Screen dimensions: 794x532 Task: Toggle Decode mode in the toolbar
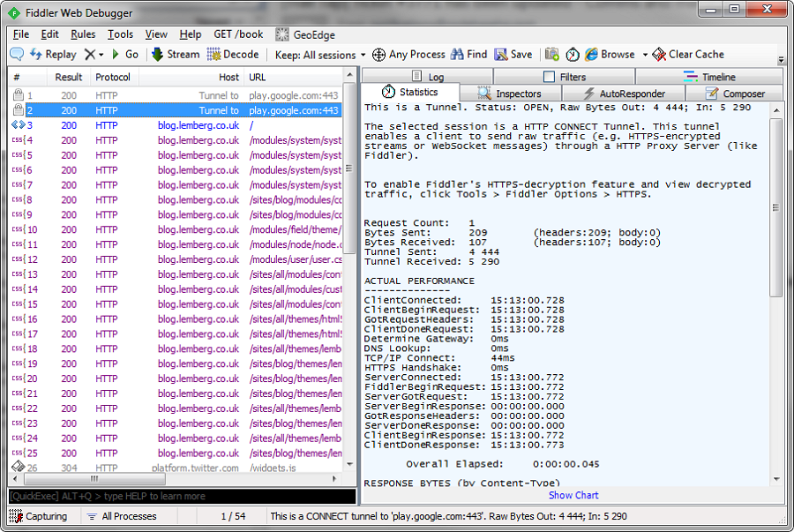click(233, 54)
